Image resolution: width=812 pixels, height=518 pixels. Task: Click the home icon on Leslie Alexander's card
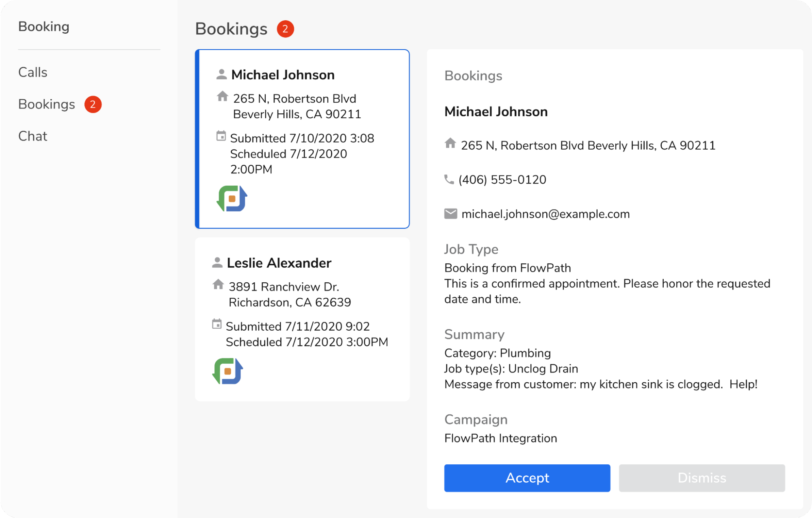(x=219, y=286)
